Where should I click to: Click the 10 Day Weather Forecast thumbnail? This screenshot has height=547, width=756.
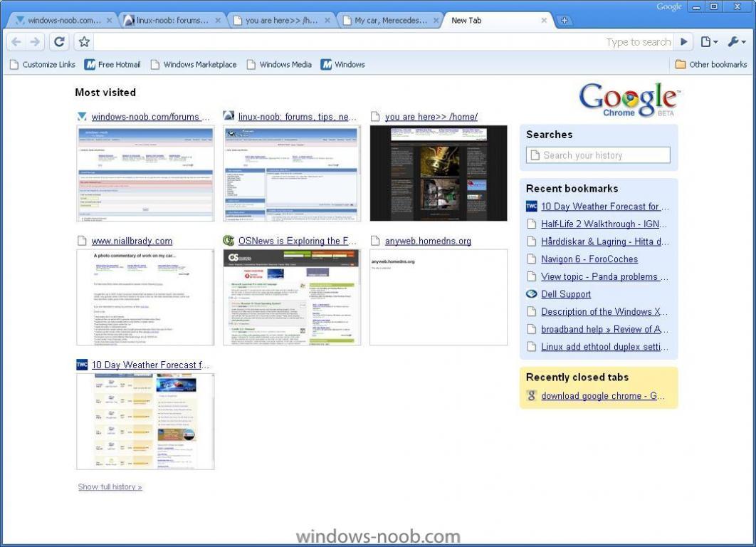145,422
